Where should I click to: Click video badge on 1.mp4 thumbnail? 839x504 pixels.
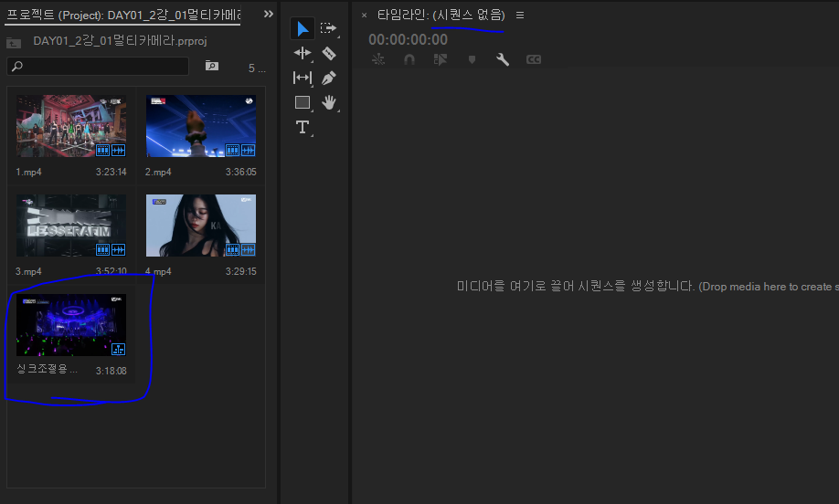pyautogui.click(x=102, y=150)
